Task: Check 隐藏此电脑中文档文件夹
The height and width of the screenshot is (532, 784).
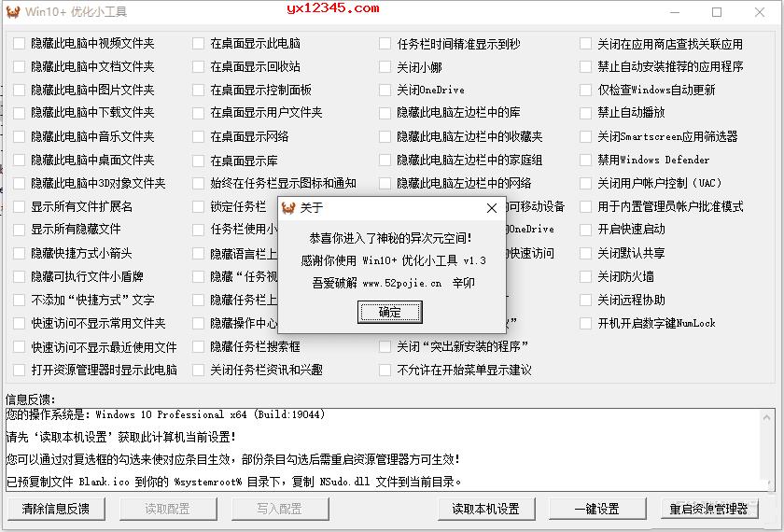Action: tap(19, 66)
